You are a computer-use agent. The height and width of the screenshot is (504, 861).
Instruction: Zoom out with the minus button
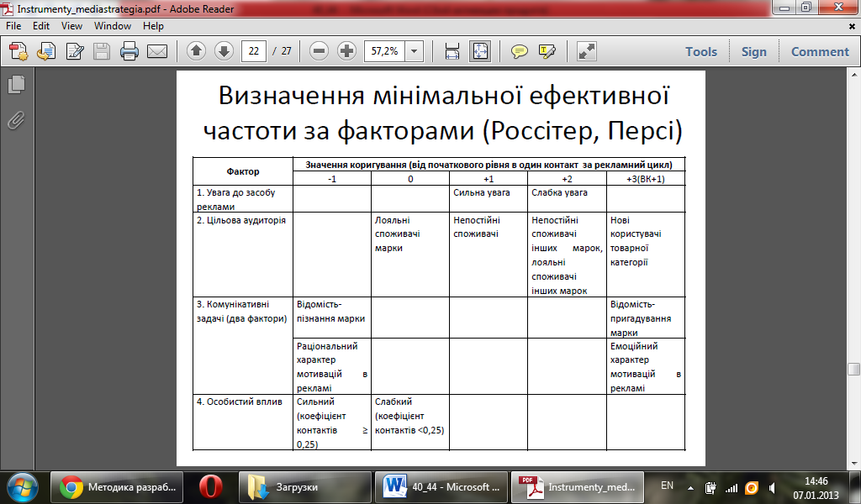coord(319,51)
